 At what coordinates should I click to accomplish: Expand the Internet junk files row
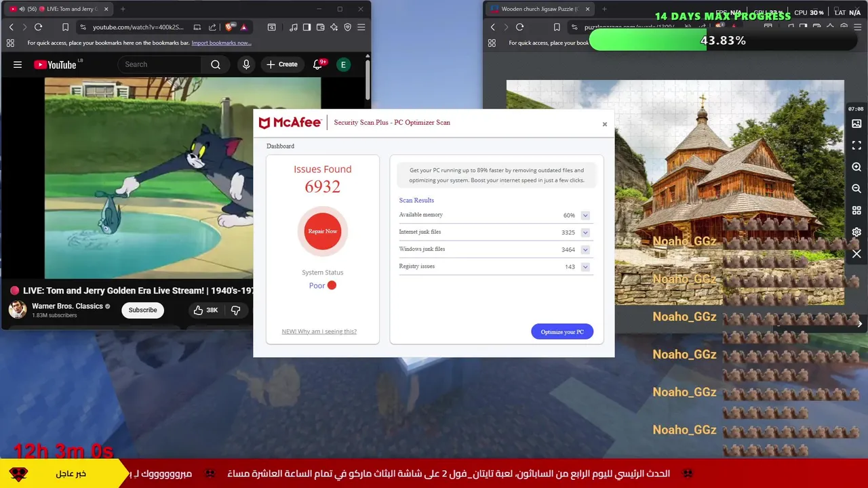(585, 232)
